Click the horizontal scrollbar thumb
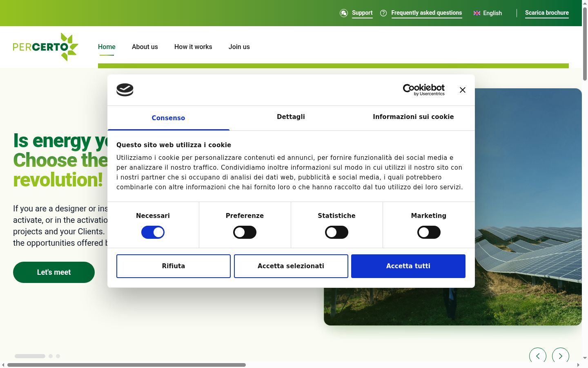The height and width of the screenshot is (368, 588). tap(127, 365)
